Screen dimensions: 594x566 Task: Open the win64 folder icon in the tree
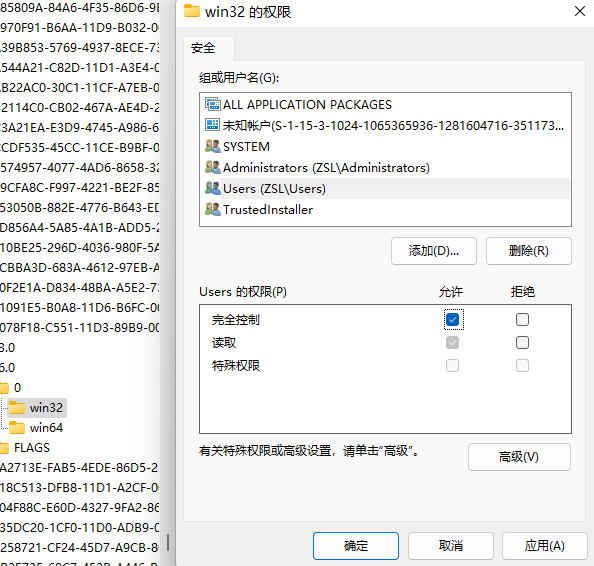point(17,428)
